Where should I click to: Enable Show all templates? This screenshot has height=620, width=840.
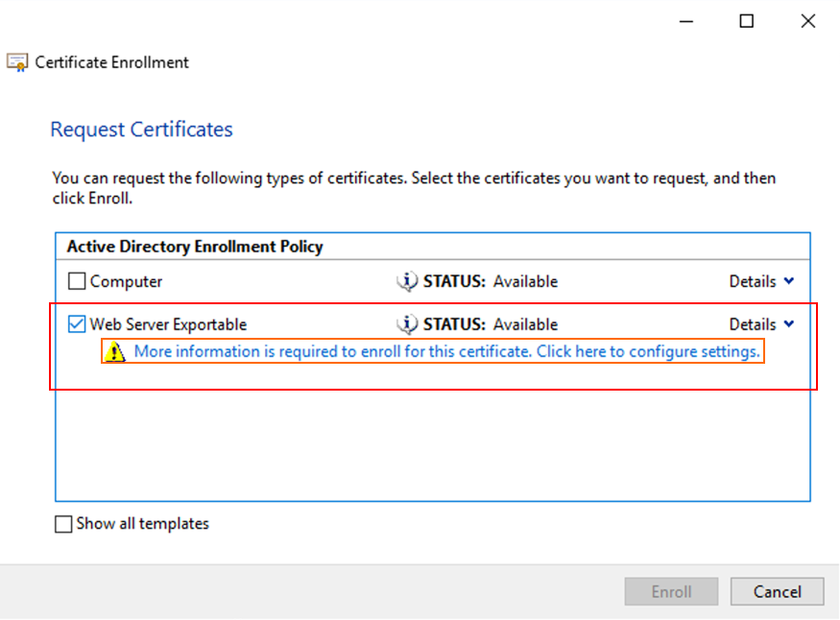(x=63, y=523)
